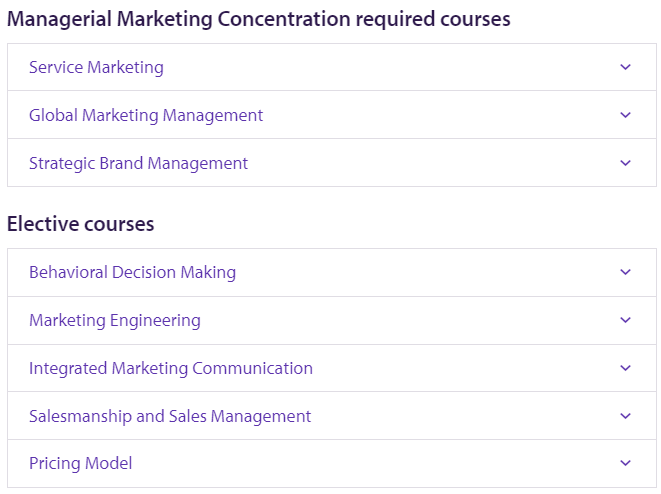Click the Managerial Marketing Concentration required courses heading
661x494 pixels.
[x=258, y=19]
